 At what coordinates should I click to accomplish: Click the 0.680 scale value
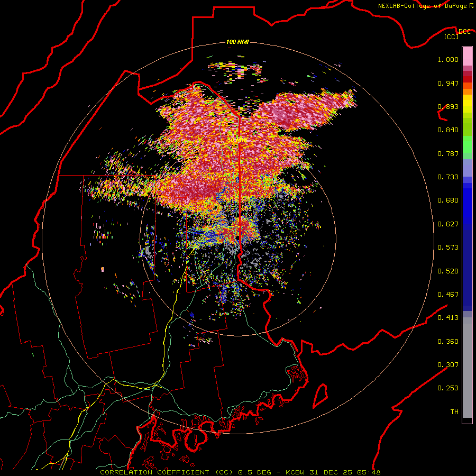click(448, 200)
